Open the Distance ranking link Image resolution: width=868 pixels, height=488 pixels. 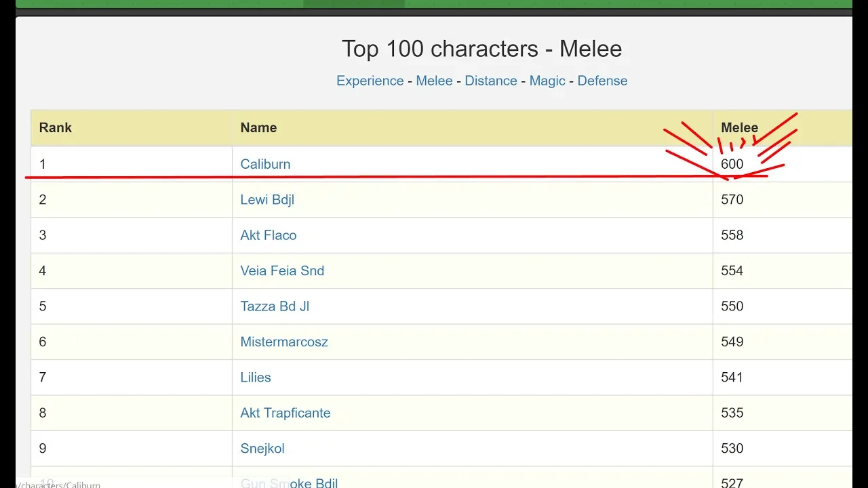(491, 81)
